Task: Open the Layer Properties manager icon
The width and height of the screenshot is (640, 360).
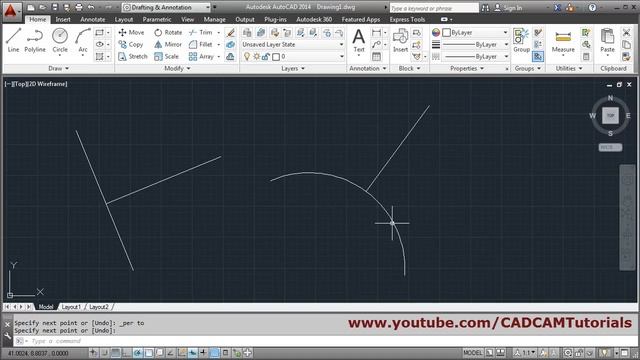Action: 247,32
